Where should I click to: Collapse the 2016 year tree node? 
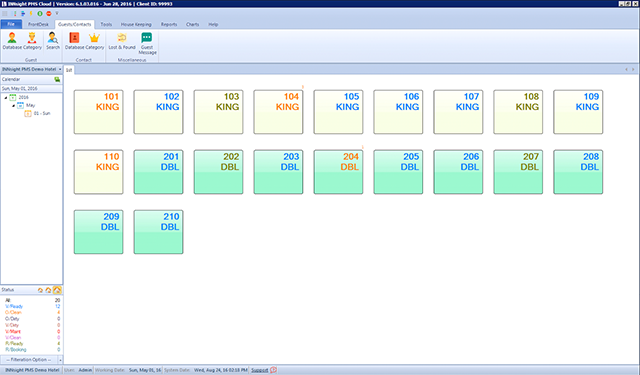(x=6, y=98)
